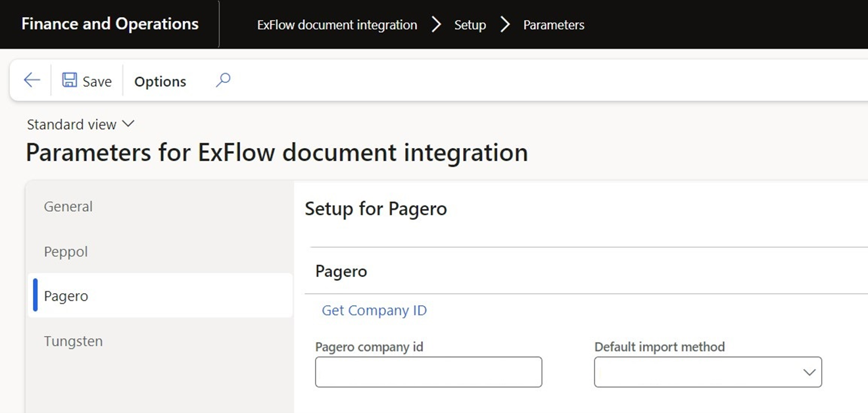Click the Get Company ID link
Image resolution: width=868 pixels, height=413 pixels.
tap(374, 310)
